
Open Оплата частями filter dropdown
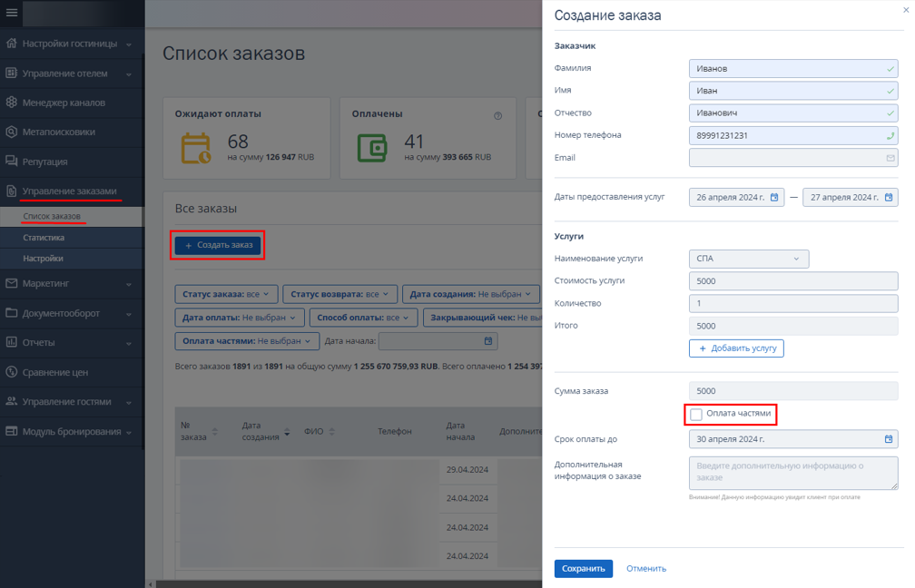pyautogui.click(x=247, y=340)
